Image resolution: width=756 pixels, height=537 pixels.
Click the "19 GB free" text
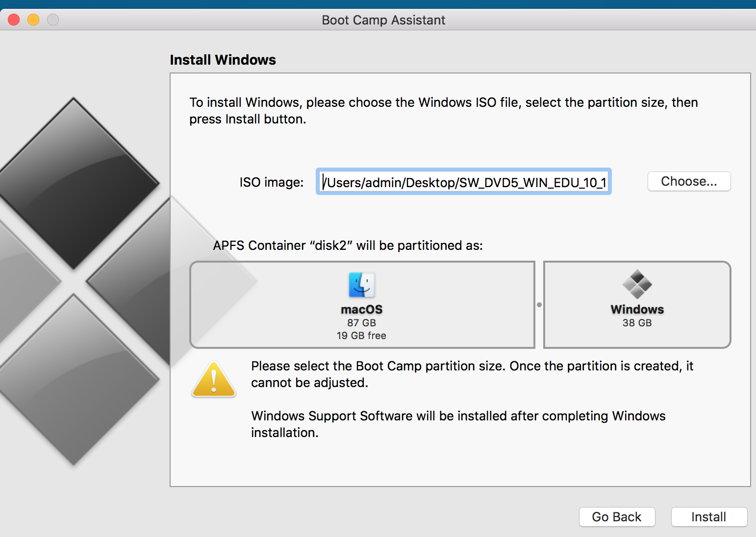click(361, 336)
